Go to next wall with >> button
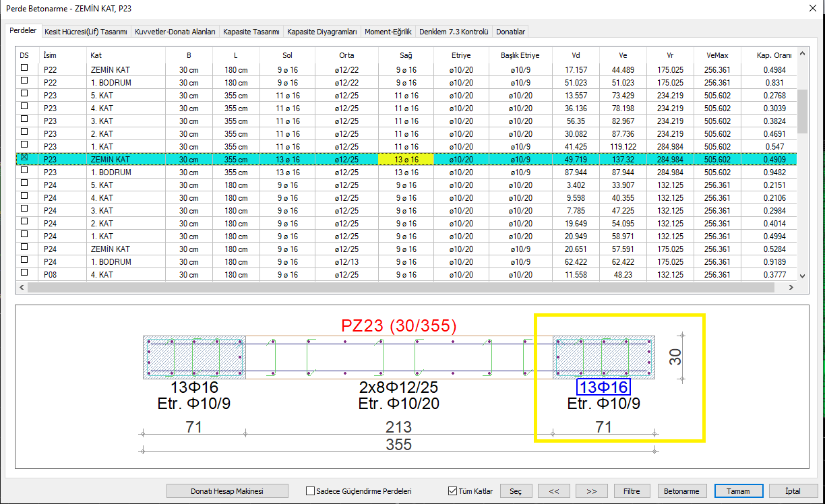This screenshot has width=825, height=504. point(592,491)
